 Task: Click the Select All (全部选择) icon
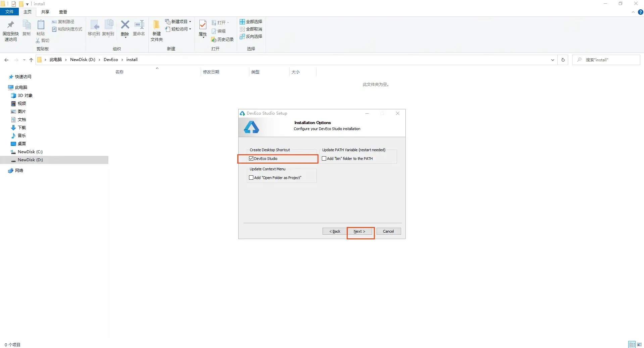coord(251,21)
